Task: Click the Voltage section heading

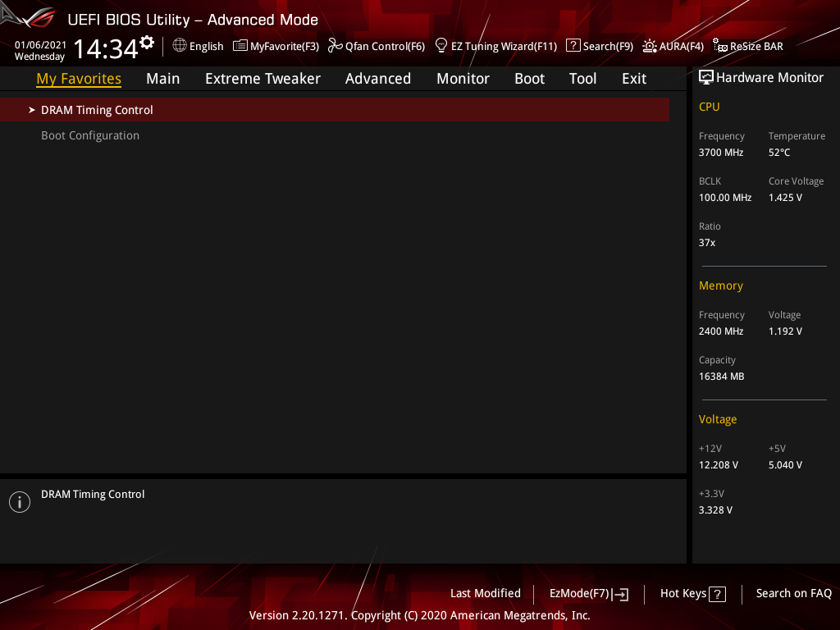Action: [717, 419]
